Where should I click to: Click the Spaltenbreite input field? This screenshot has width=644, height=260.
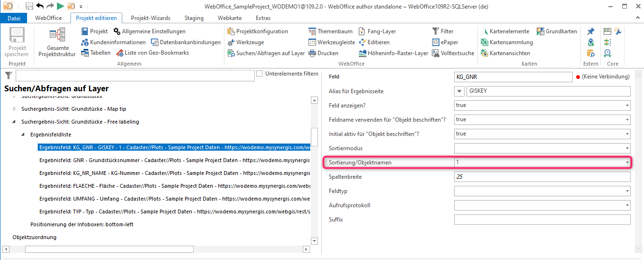[542, 177]
